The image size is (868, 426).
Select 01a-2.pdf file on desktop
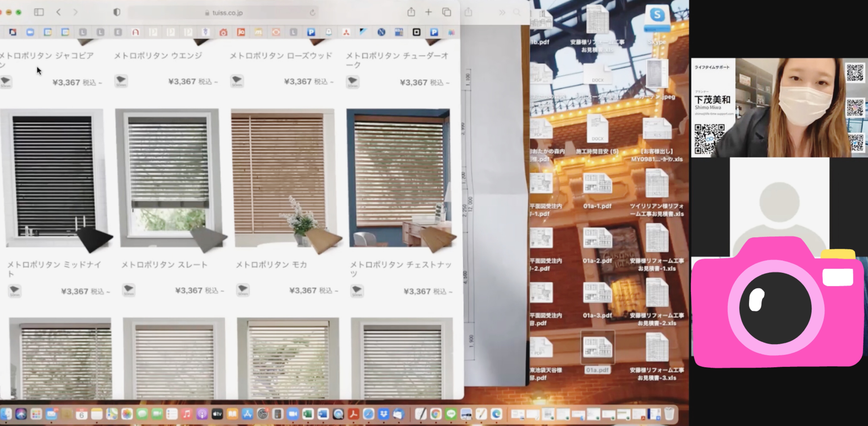[597, 245]
